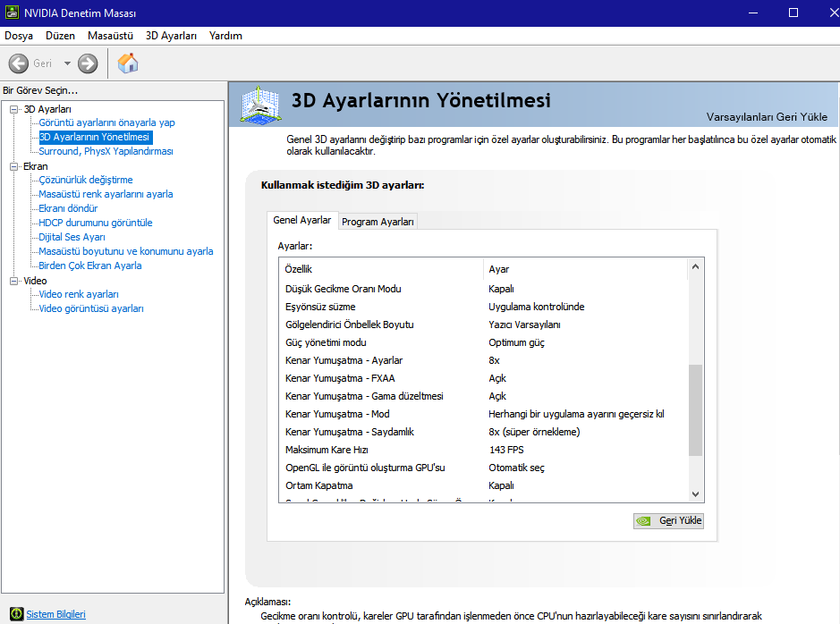
Task: Open Dijital Ses Ayarı
Action: (72, 237)
